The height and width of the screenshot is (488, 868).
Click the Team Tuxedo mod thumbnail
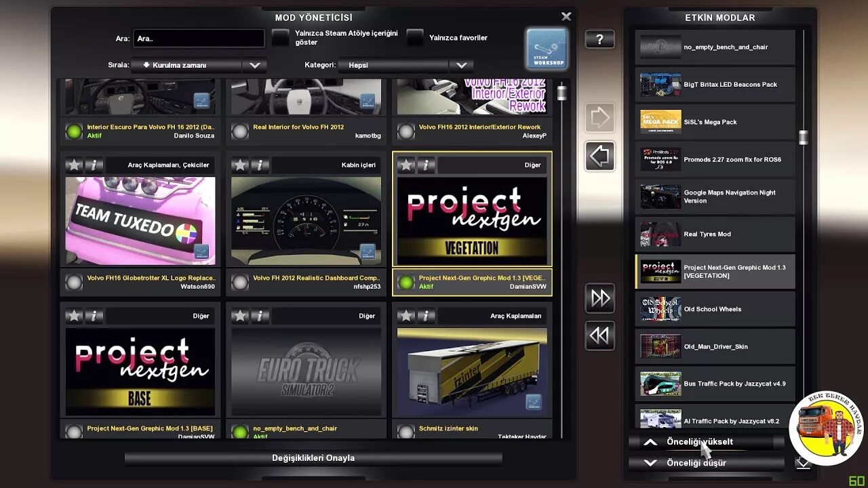tap(140, 221)
